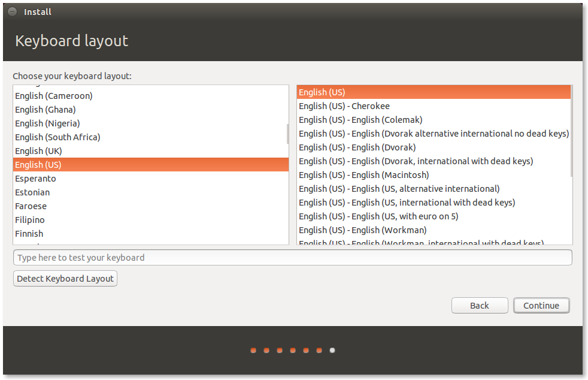Choose the English (Colemak) variant
Screen dimensions: 588x380
(x=434, y=120)
